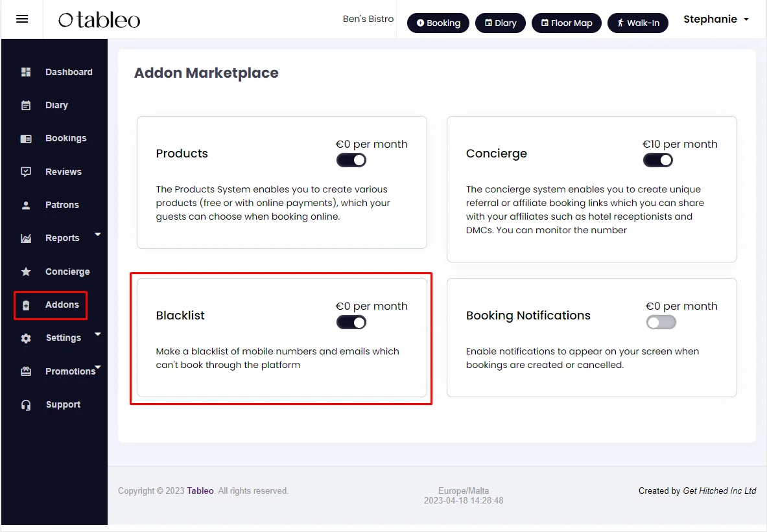Image resolution: width=767 pixels, height=532 pixels.
Task: Click the Diary button in the header
Action: tap(501, 23)
